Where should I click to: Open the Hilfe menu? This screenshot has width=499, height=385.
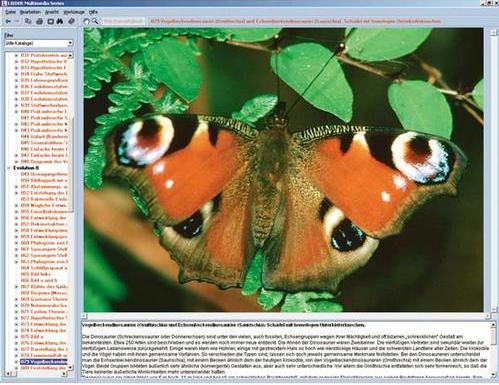[x=93, y=12]
